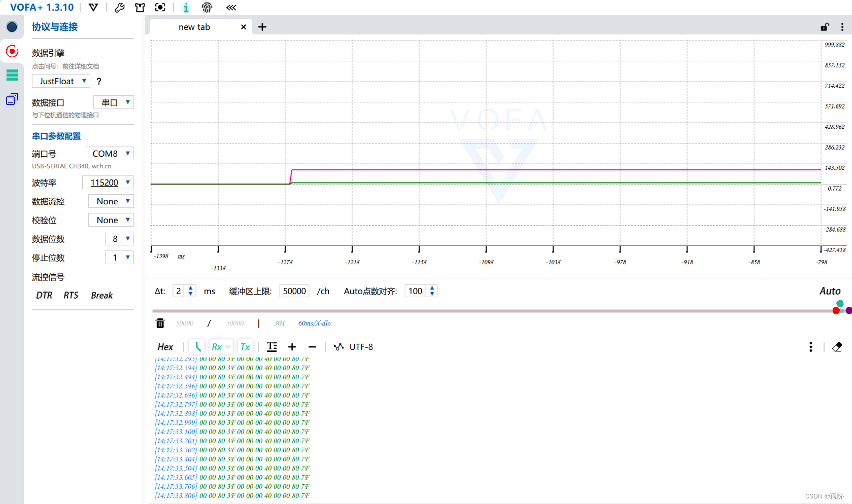Clear console with the eraser icon

point(837,347)
